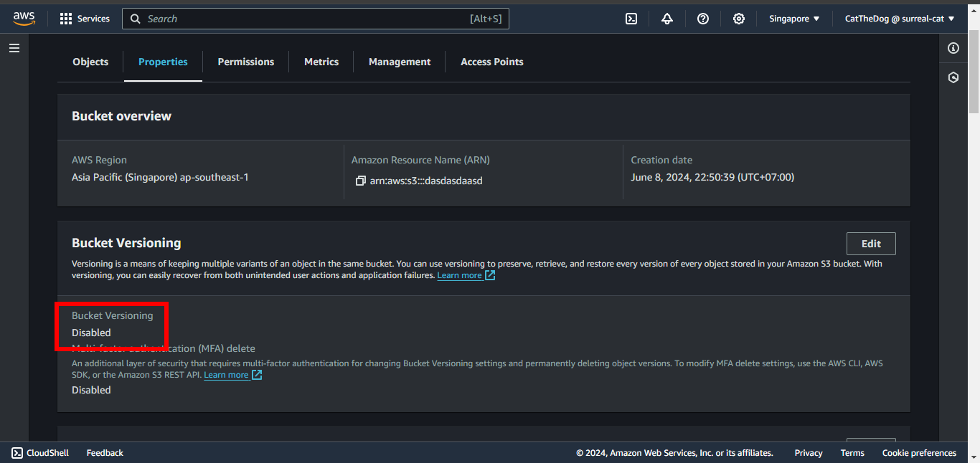
Task: Open Cookie preferences in the footer
Action: coord(919,453)
